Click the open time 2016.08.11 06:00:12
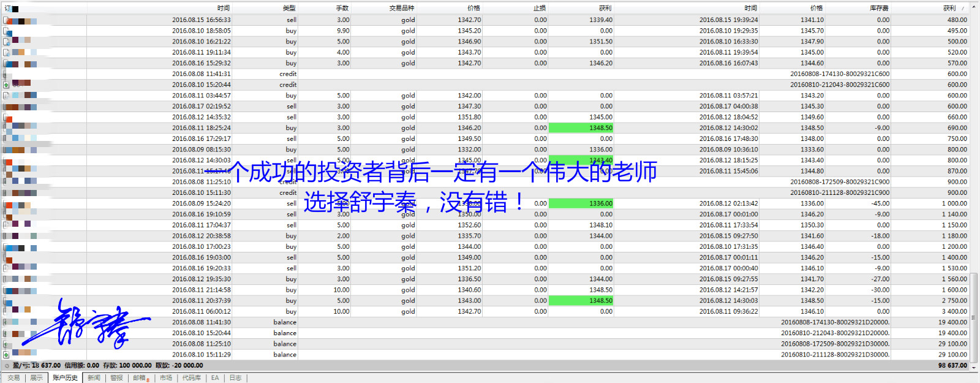Viewport: 980px width, 383px height. point(202,312)
